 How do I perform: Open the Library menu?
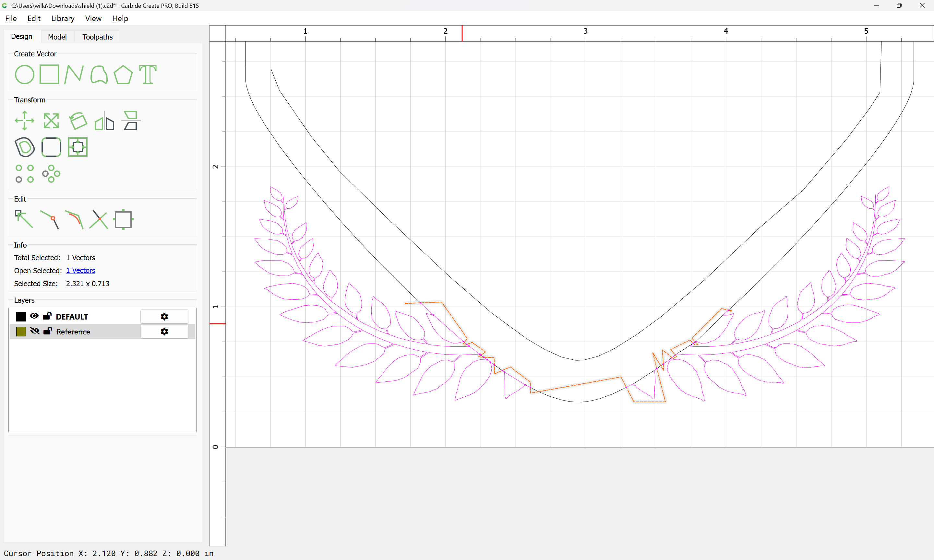63,18
